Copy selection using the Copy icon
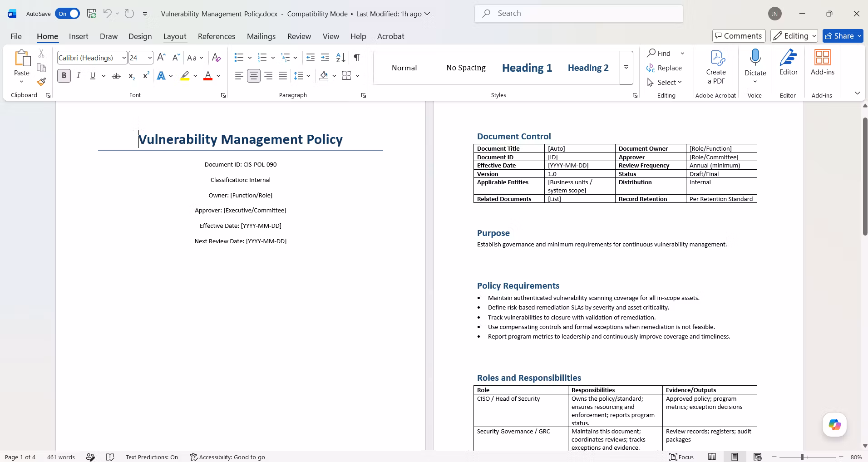Viewport: 868px width, 462px height. pos(41,68)
